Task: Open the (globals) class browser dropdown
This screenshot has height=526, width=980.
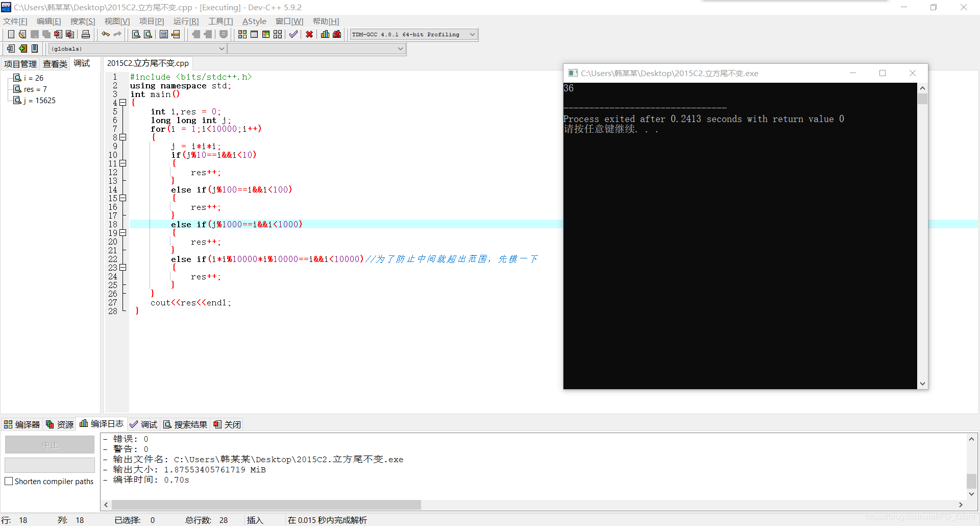Action: tap(222, 49)
